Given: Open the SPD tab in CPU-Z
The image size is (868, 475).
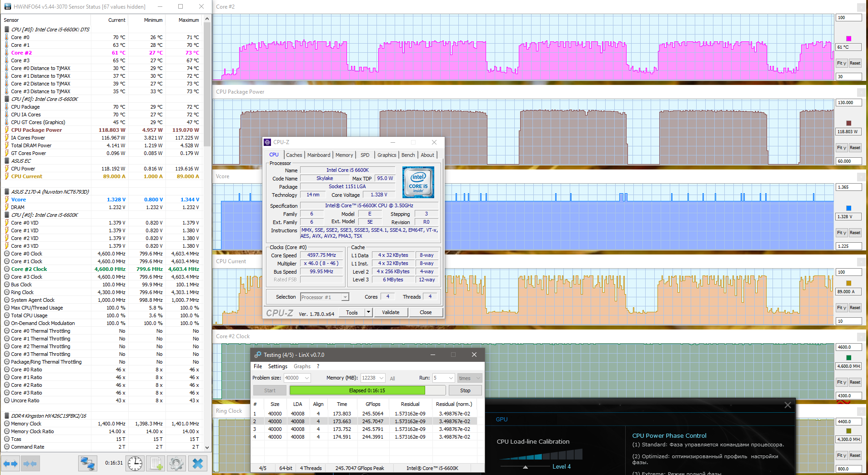Looking at the screenshot, I should tap(365, 155).
